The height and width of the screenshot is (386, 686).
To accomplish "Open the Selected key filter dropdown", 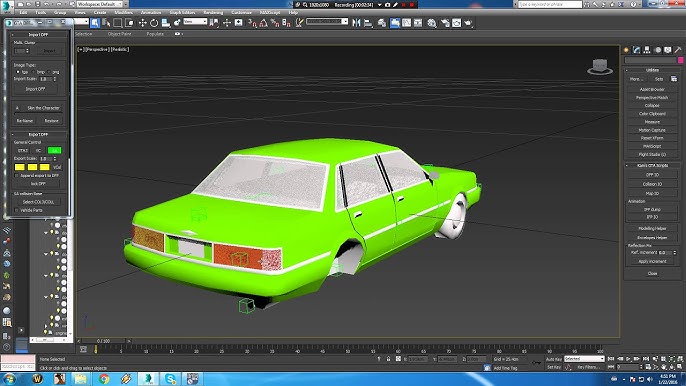I will pyautogui.click(x=584, y=359).
